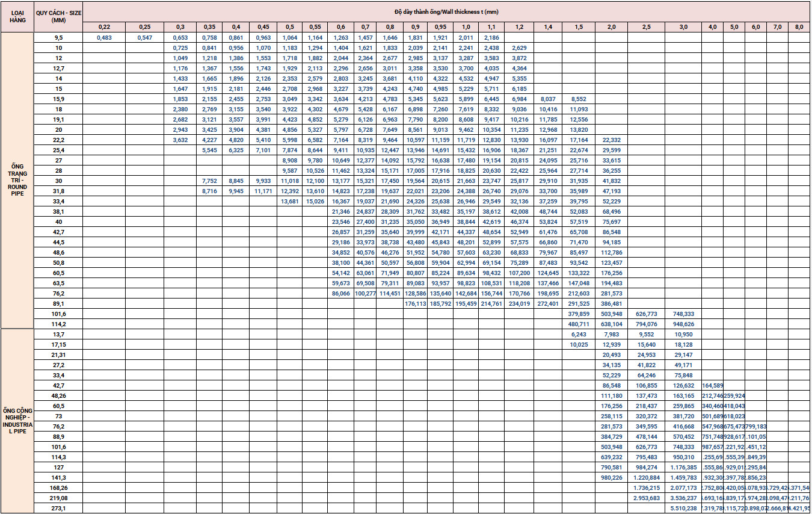Select the value 0,483
812x514 pixels.
click(105, 37)
